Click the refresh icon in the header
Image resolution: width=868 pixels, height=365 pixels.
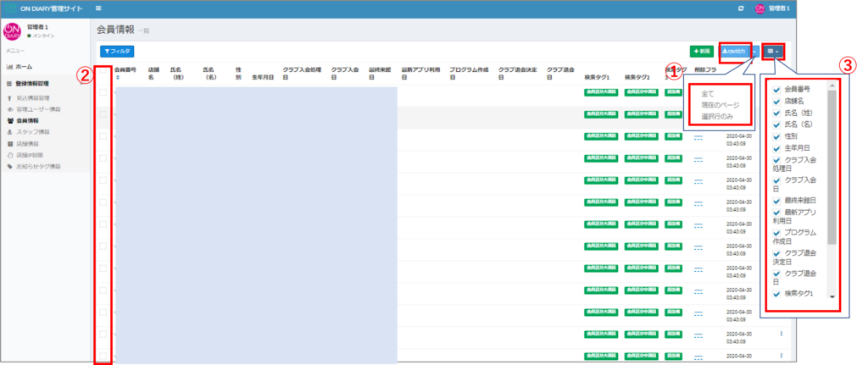pyautogui.click(x=741, y=8)
